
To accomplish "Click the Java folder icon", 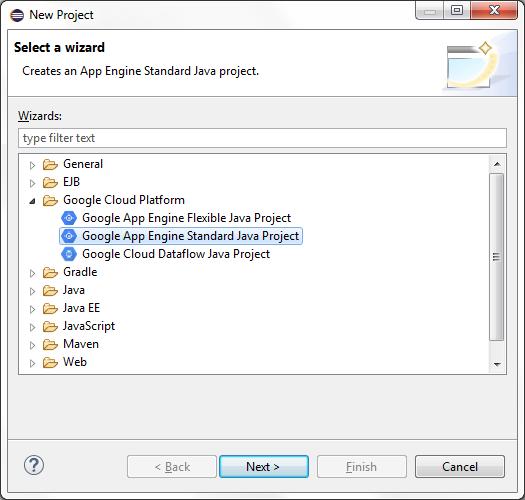I will (50, 290).
